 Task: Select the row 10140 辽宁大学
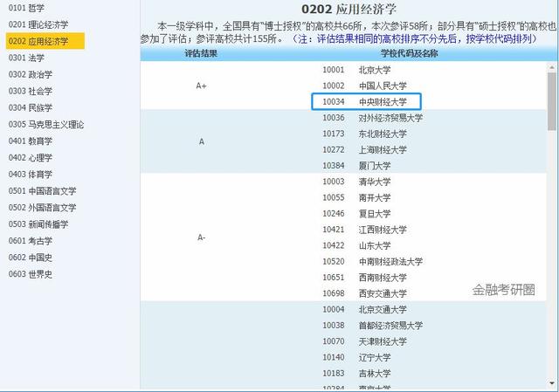coord(356,357)
